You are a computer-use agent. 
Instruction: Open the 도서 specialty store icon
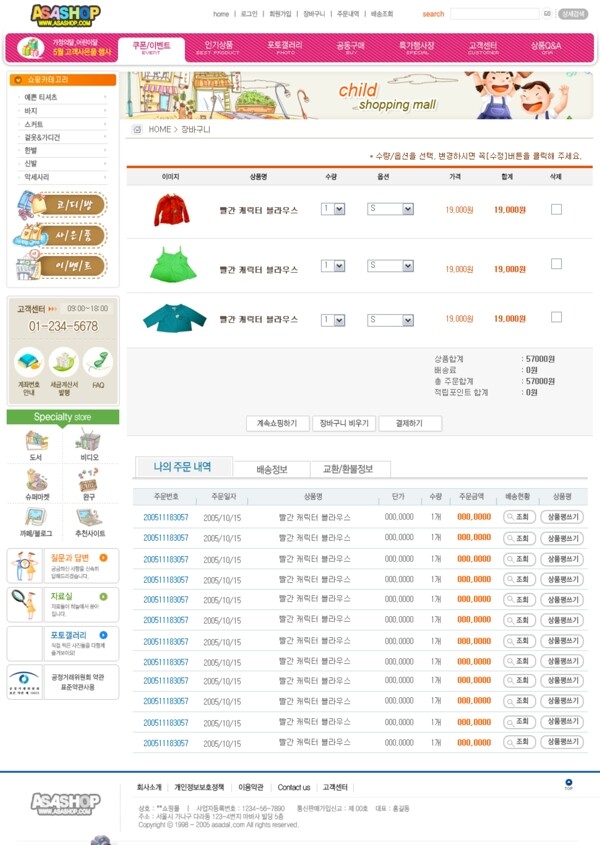(36, 441)
